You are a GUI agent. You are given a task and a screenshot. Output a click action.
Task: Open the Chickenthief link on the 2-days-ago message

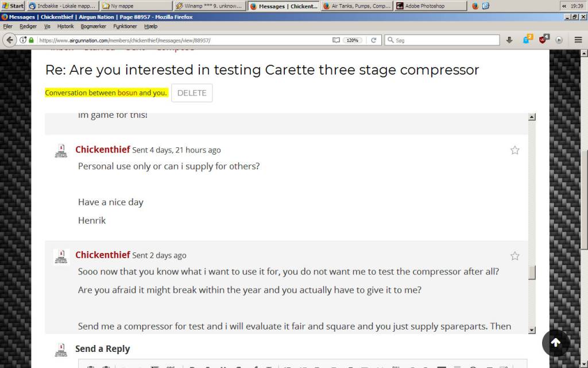click(x=103, y=255)
